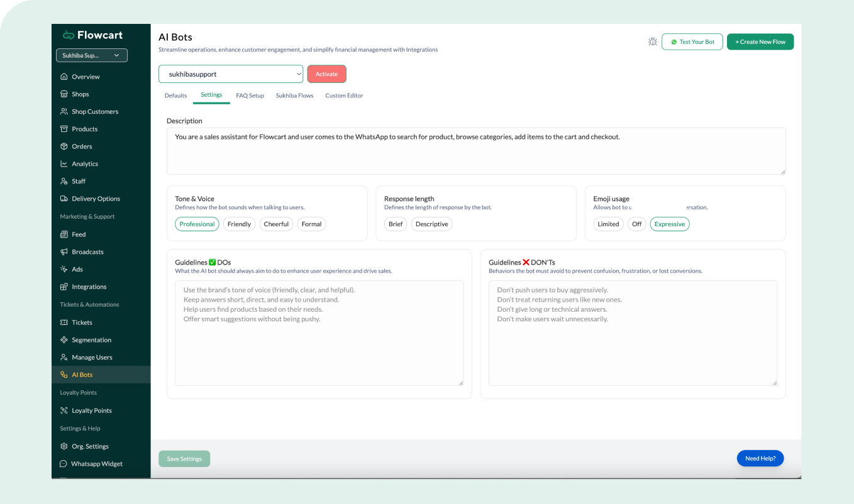Click the Whatsapp Widget chat icon
The width and height of the screenshot is (854, 504).
click(x=63, y=464)
